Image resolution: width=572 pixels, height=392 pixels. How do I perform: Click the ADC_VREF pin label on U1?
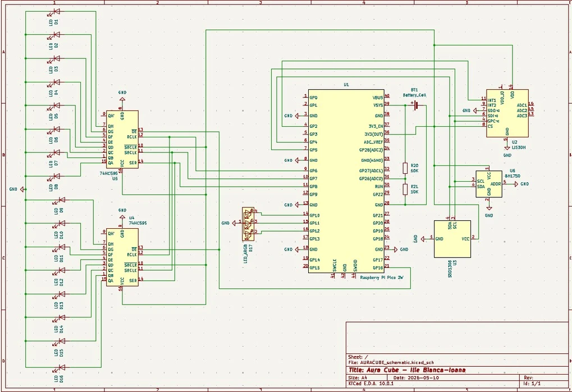(374, 142)
